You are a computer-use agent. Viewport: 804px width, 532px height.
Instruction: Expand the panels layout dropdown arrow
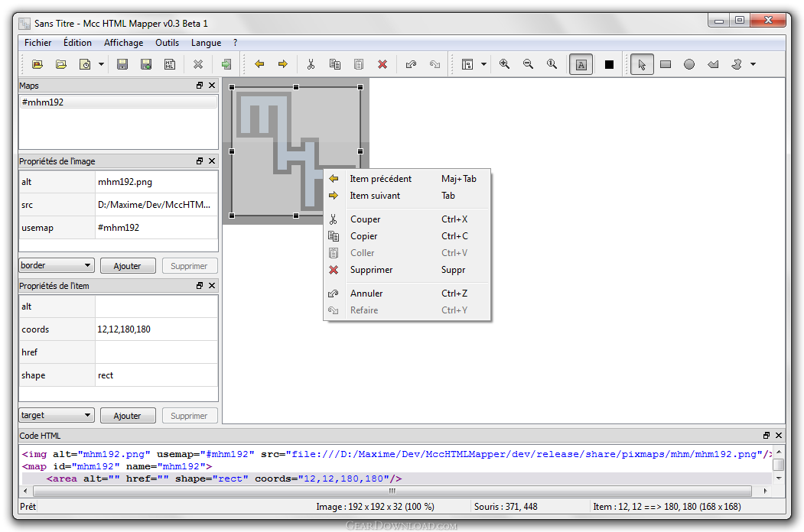coord(483,64)
